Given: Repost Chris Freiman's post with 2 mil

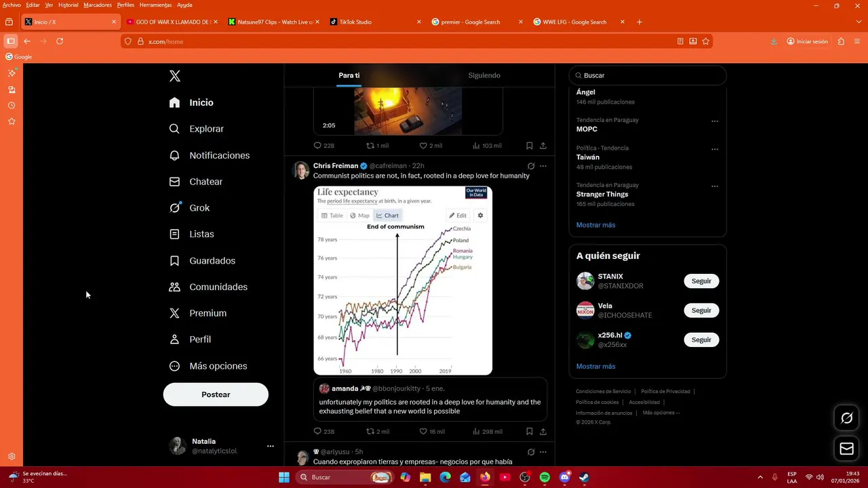Looking at the screenshot, I should tap(378, 432).
